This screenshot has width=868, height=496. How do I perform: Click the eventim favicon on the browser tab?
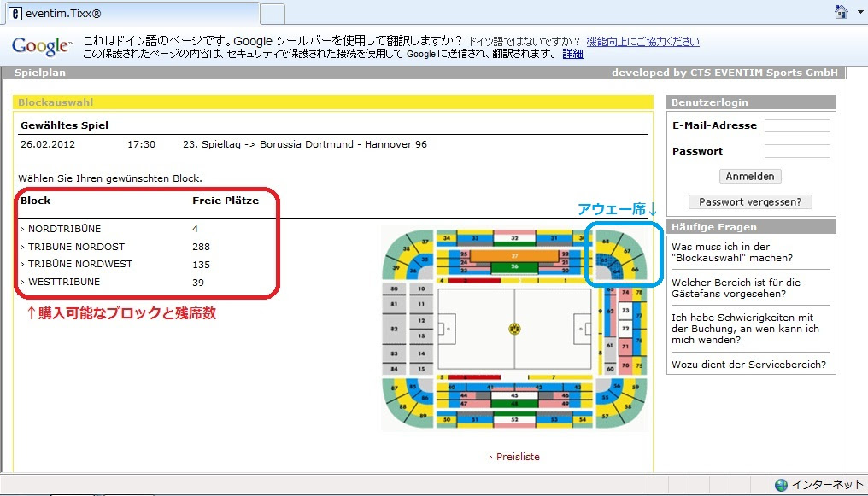pyautogui.click(x=15, y=14)
